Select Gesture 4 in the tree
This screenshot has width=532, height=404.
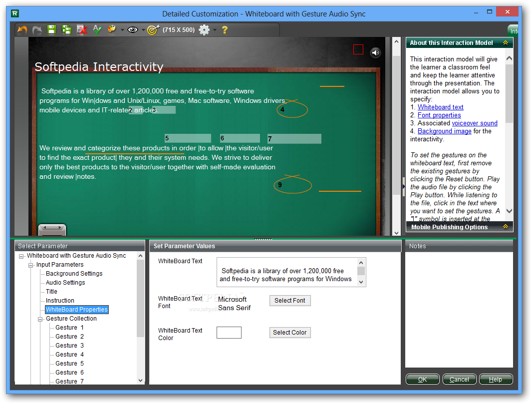(x=69, y=355)
